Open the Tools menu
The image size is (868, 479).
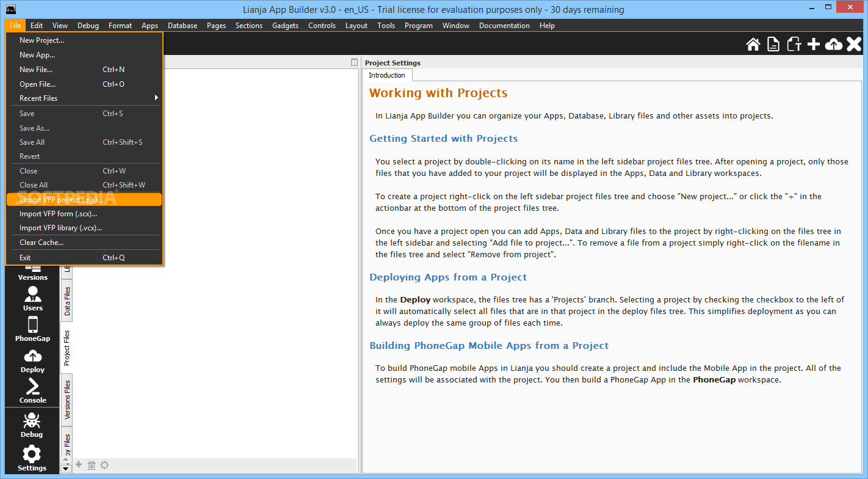(x=386, y=26)
